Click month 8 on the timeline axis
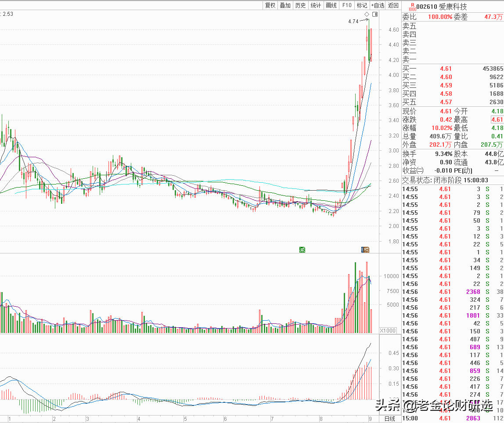504x423 pixels. 321,419
